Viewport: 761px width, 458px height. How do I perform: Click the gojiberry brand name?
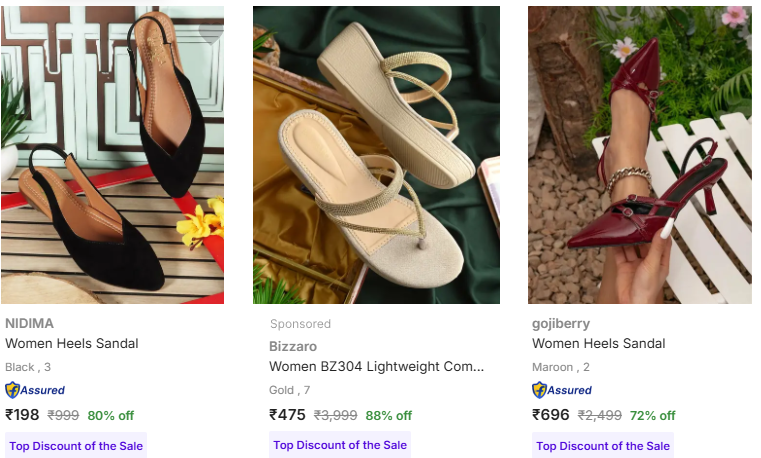click(x=561, y=323)
